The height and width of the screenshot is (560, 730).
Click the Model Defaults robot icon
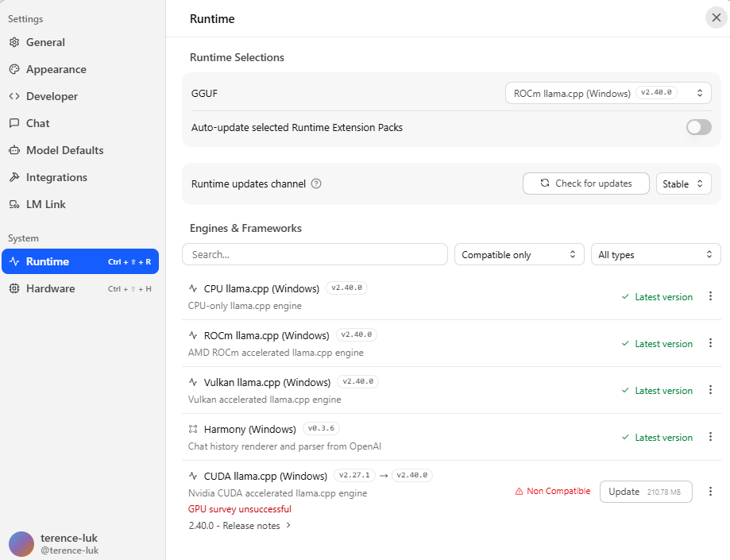click(14, 150)
